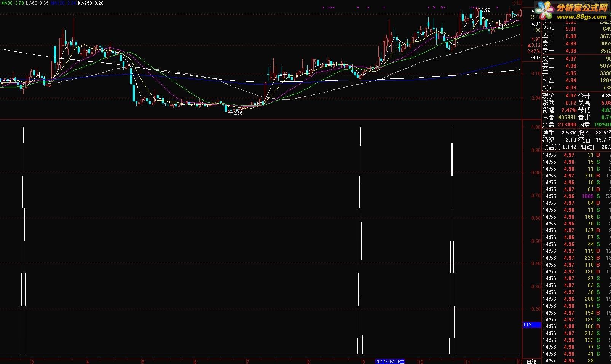This screenshot has width=611, height=364.
Task: Select the 14:55 trade of 166 S
Action: [576, 217]
